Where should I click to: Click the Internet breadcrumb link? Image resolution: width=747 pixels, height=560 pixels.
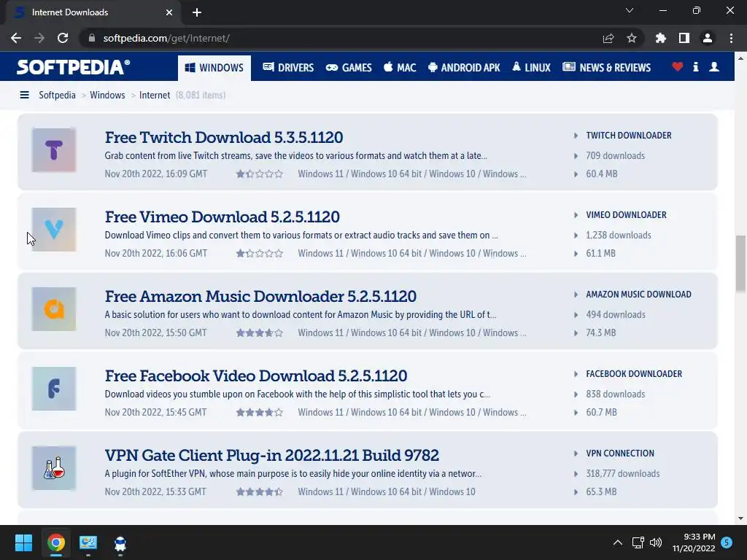(155, 96)
